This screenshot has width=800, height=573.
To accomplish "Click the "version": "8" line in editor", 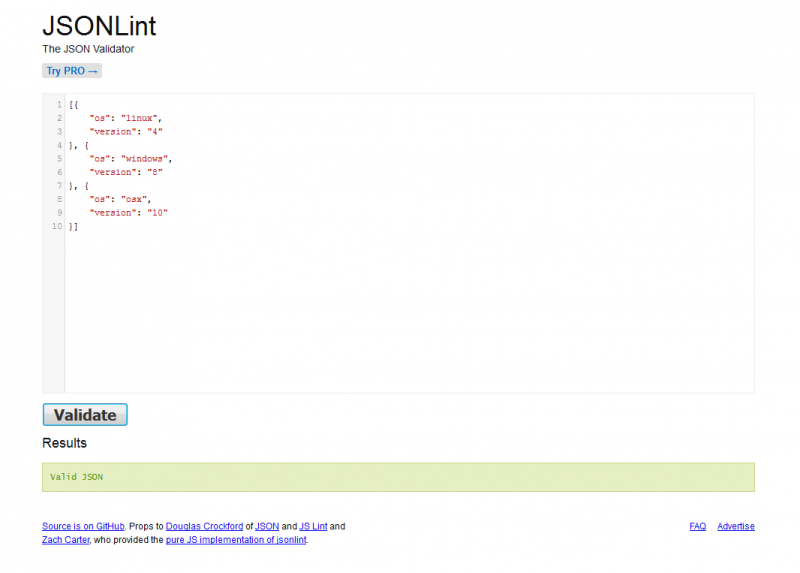I will [x=125, y=172].
